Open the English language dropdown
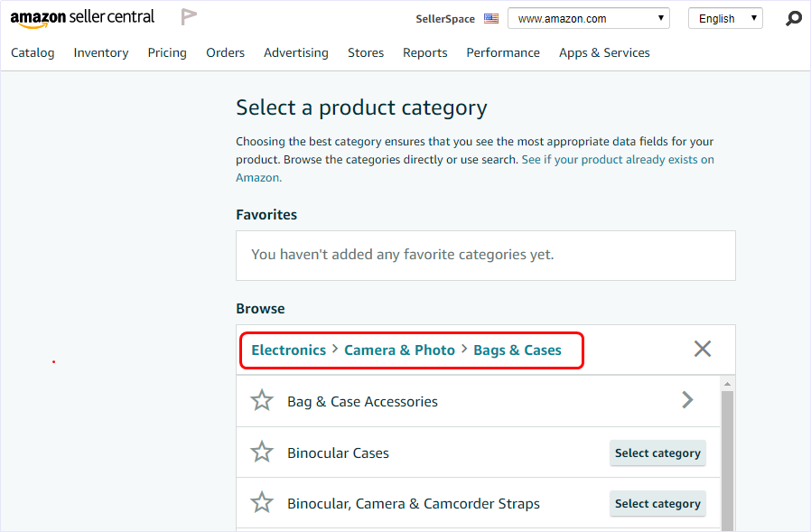 pos(724,18)
